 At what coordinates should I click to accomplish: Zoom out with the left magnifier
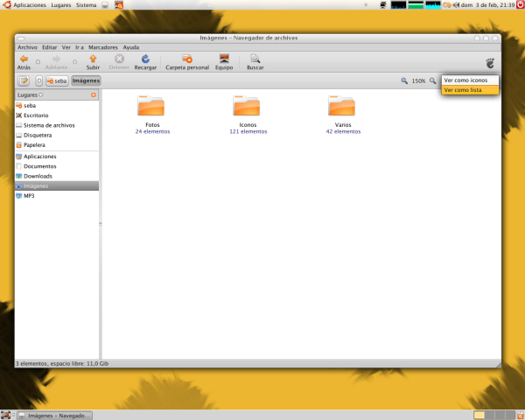(x=404, y=80)
